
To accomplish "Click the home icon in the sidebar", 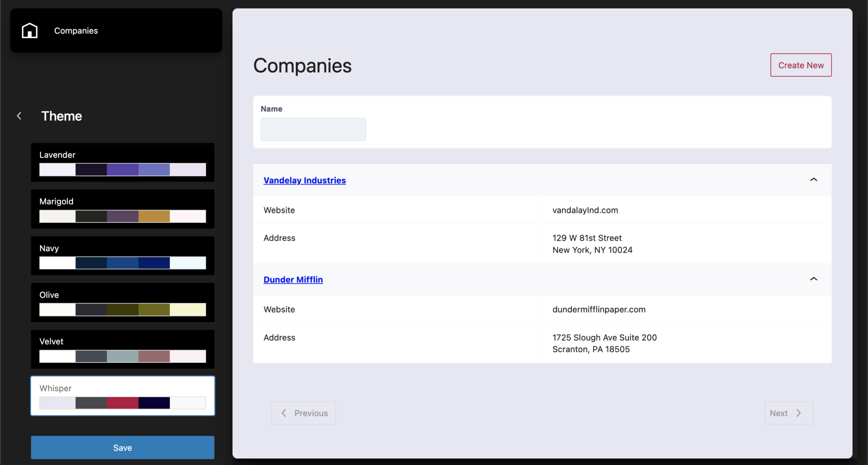I will [x=29, y=30].
